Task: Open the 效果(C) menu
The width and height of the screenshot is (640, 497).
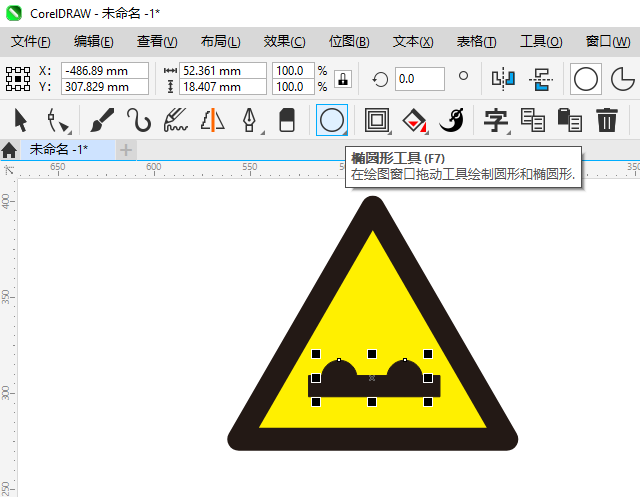Action: click(284, 41)
